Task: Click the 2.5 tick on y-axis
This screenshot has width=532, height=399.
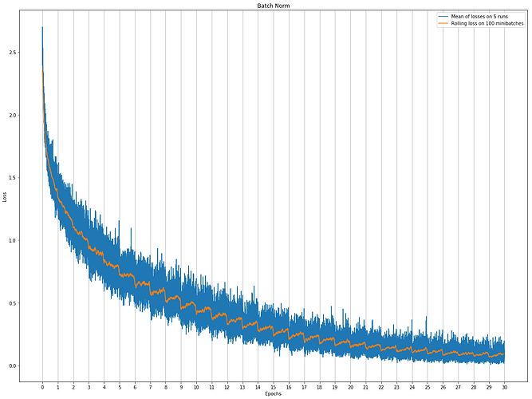Action: [11, 52]
